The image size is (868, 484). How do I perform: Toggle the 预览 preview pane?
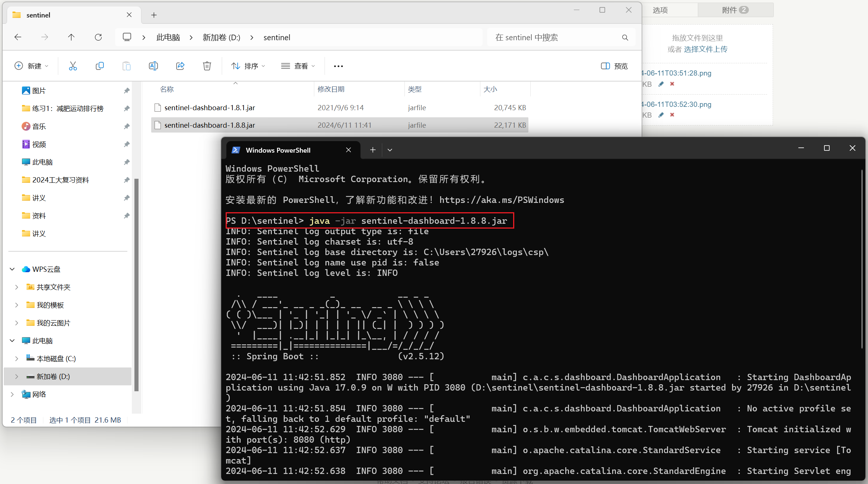[614, 66]
